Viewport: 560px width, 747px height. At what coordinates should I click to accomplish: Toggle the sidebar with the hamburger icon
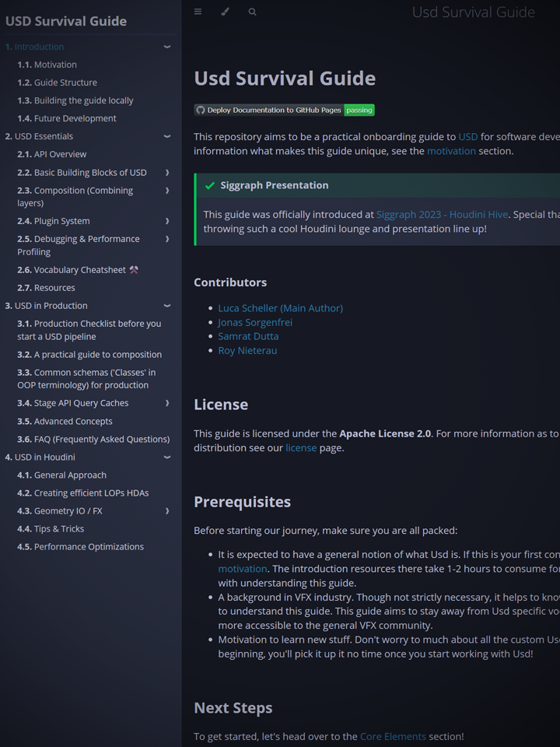point(198,12)
